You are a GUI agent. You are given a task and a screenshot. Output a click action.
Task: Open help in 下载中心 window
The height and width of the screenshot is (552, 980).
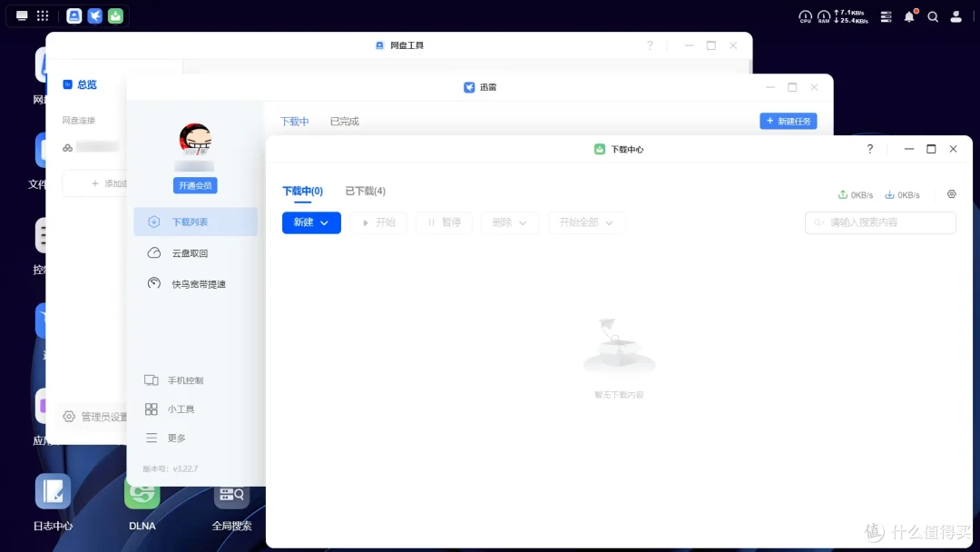click(869, 149)
